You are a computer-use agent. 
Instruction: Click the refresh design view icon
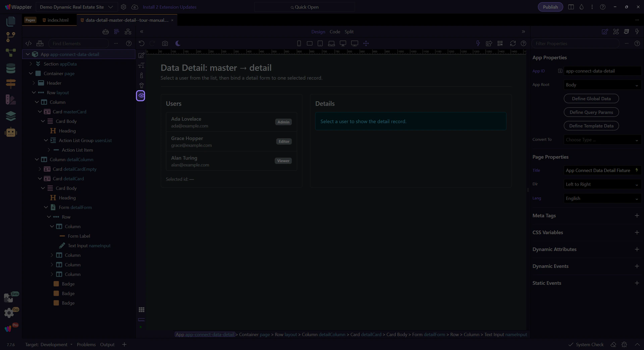513,44
